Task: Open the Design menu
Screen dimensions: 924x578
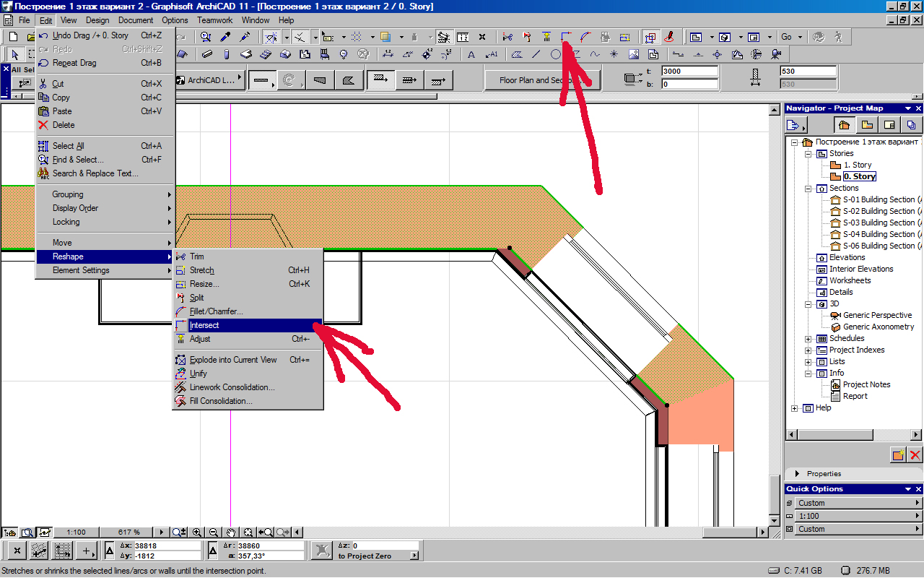Action: tap(97, 20)
